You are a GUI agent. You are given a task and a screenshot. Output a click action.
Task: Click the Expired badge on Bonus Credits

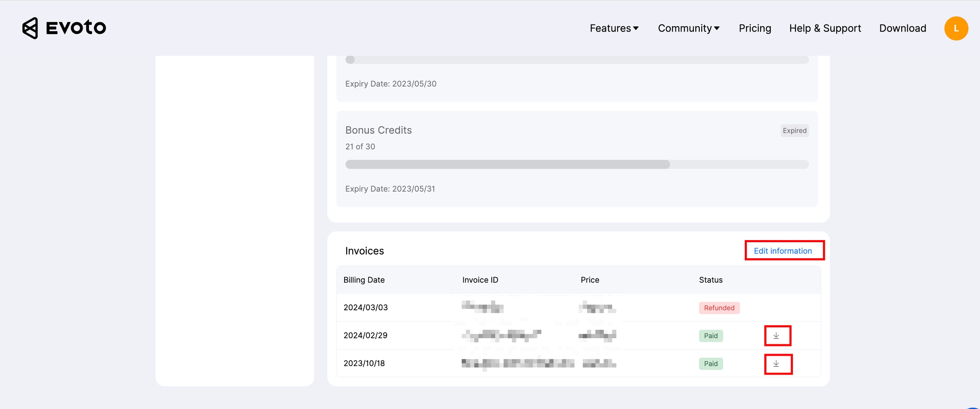[x=794, y=131]
